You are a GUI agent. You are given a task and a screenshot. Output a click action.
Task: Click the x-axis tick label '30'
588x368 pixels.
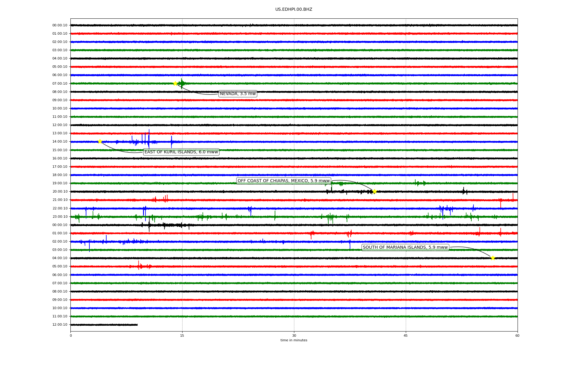pyautogui.click(x=294, y=335)
